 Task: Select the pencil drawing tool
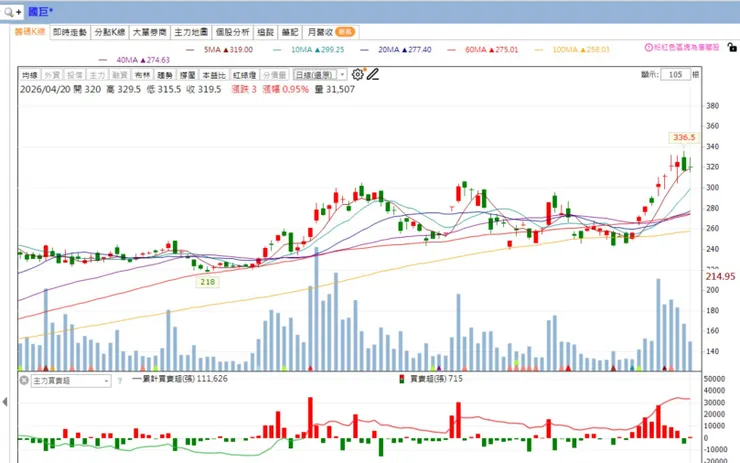[x=373, y=74]
